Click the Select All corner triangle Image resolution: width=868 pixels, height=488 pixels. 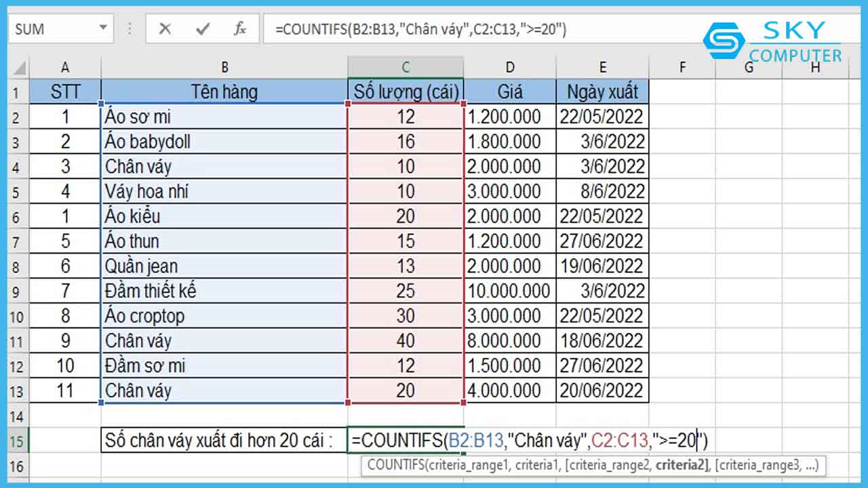pos(19,67)
